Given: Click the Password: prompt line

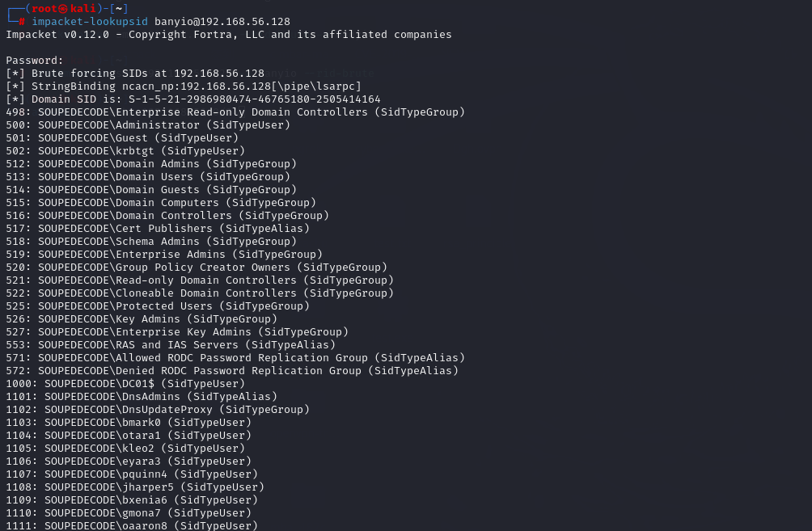Looking at the screenshot, I should 35,61.
